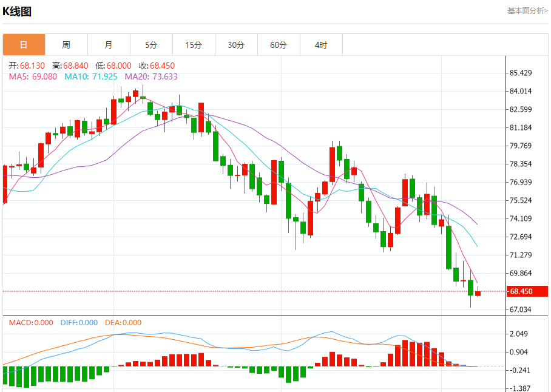Click the MA20: 73.633 legend
Screen dimensions: 551x392
(151, 76)
